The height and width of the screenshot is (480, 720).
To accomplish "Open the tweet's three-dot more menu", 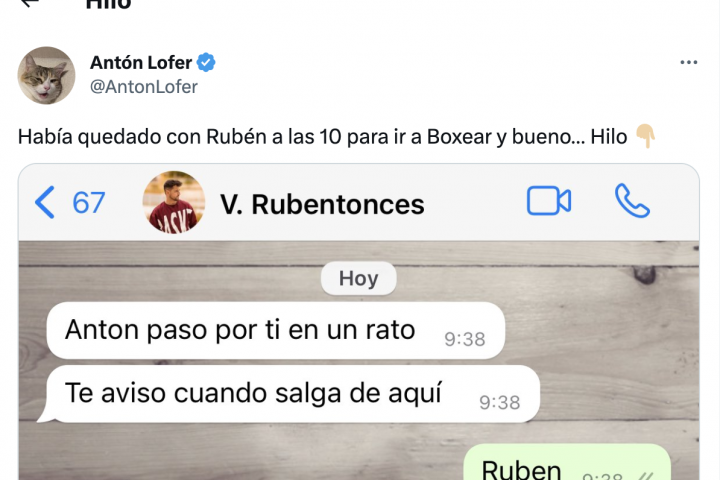I will pos(689,62).
